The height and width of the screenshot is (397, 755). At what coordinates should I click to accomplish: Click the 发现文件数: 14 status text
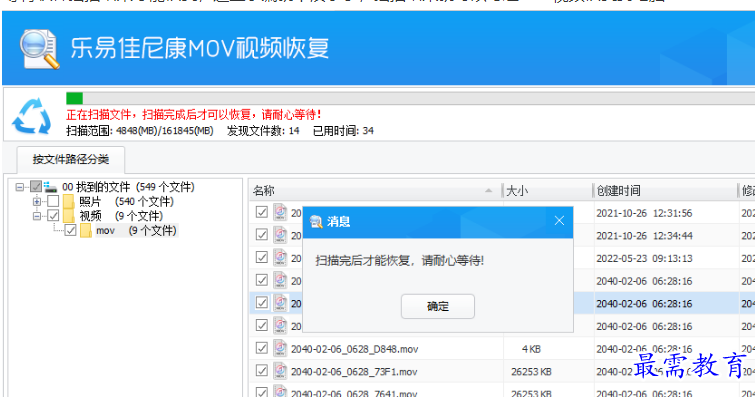[263, 131]
